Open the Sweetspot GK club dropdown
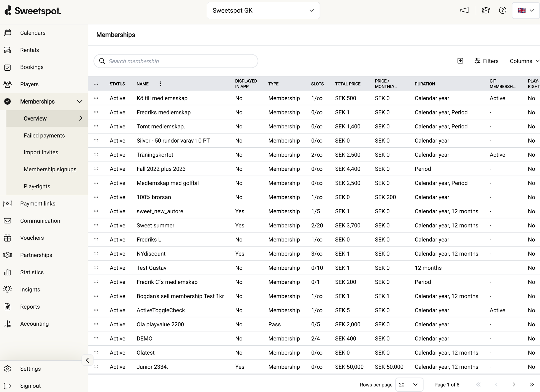This screenshot has height=392, width=540. tap(263, 11)
